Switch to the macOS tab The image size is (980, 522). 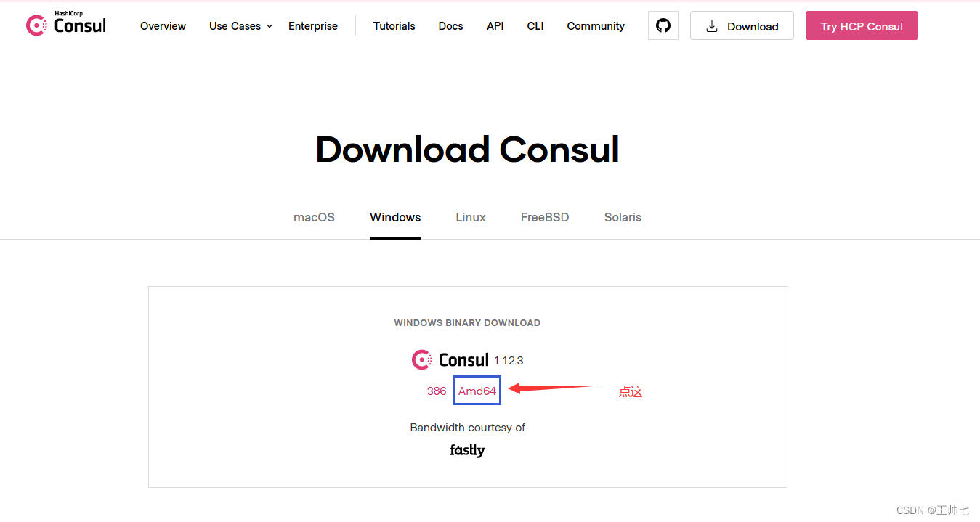tap(314, 217)
